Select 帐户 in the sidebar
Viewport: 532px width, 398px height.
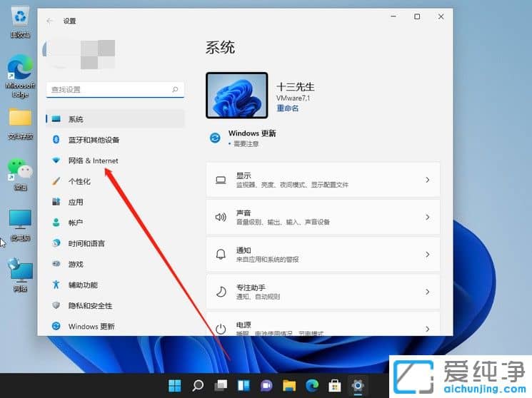[76, 223]
